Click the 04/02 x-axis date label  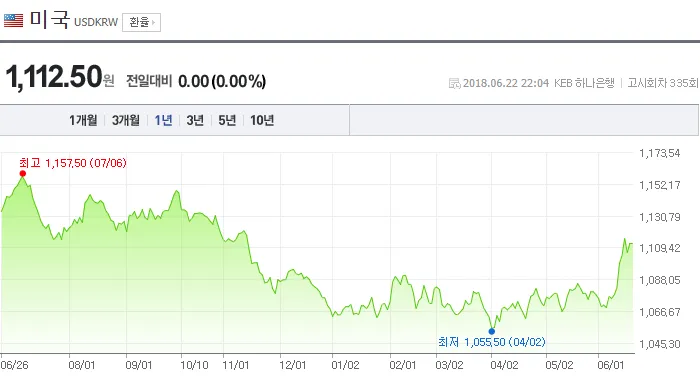pyautogui.click(x=504, y=365)
